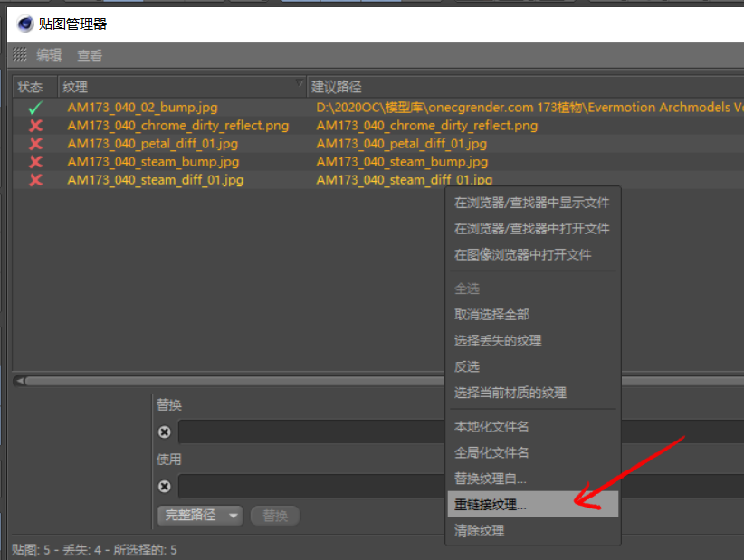Choose 在浏览器/查找器中显示文件 from context menu
The width and height of the screenshot is (744, 560).
(533, 203)
